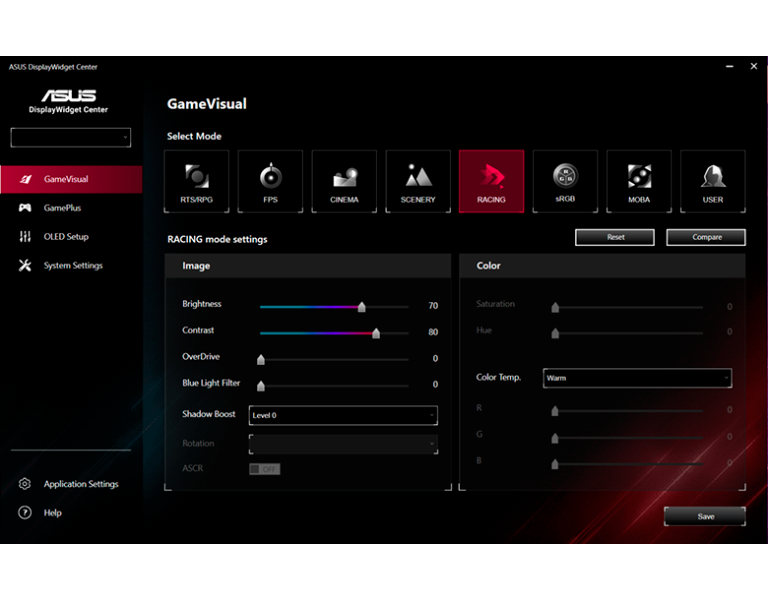The width and height of the screenshot is (768, 600).
Task: Click the Compare button
Action: [x=706, y=237]
